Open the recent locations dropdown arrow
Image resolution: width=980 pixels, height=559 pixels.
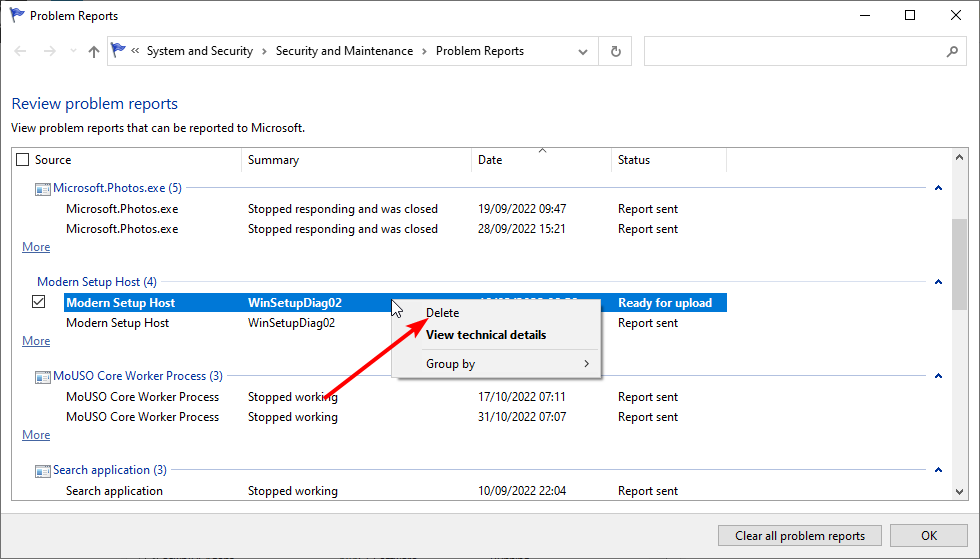[x=73, y=51]
